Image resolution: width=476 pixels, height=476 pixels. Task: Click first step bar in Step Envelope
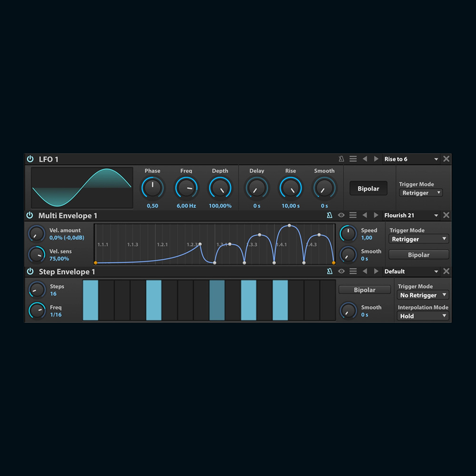(90, 300)
